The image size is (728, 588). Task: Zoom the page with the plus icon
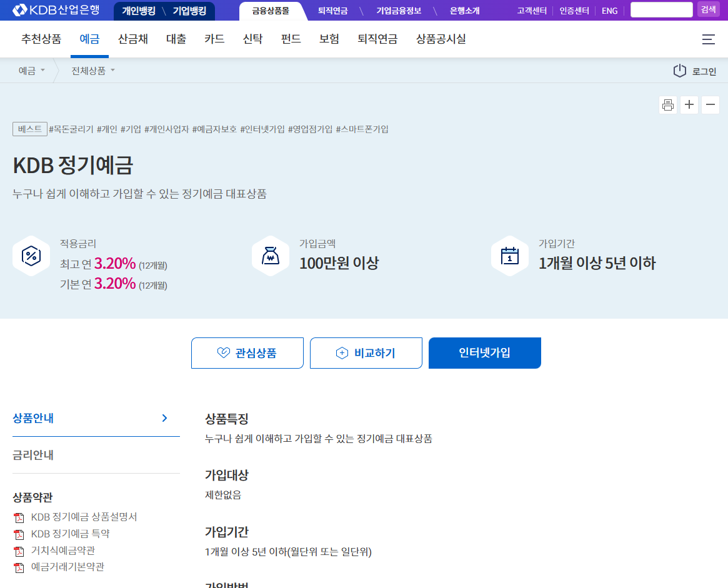click(689, 104)
